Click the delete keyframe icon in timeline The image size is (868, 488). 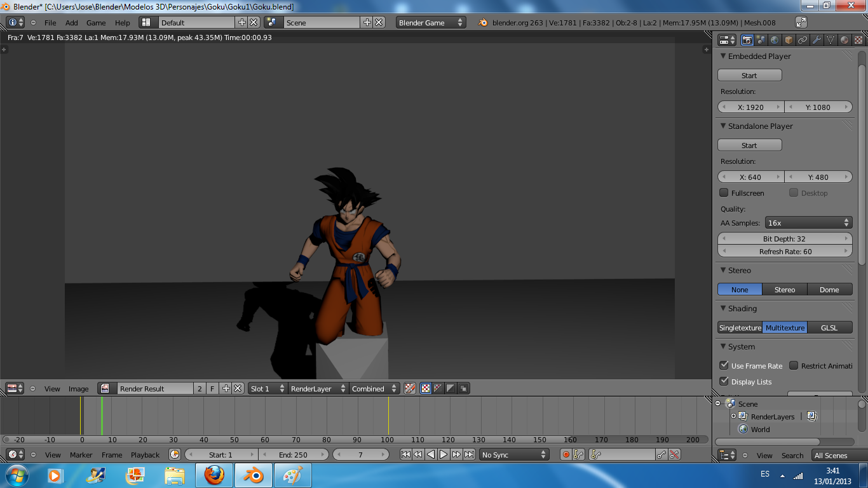pos(675,454)
